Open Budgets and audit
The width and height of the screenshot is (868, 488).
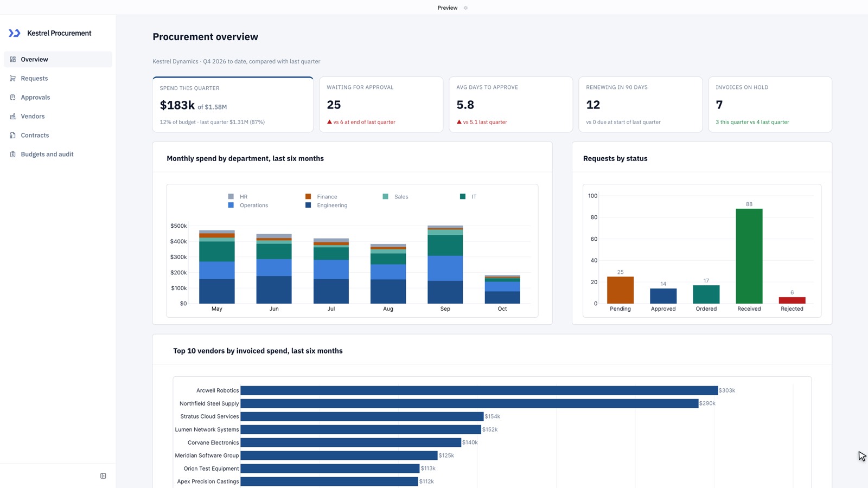[x=58, y=155]
